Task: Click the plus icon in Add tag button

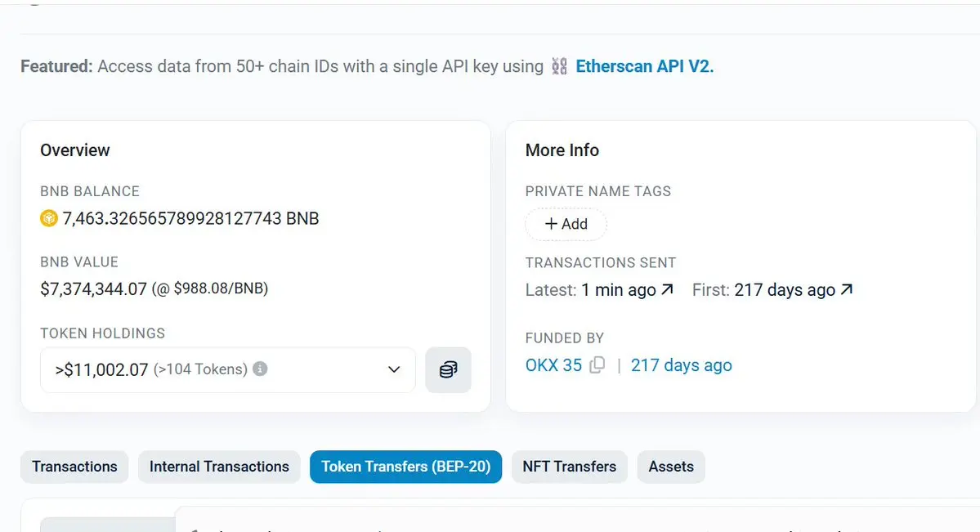Action: click(x=551, y=224)
